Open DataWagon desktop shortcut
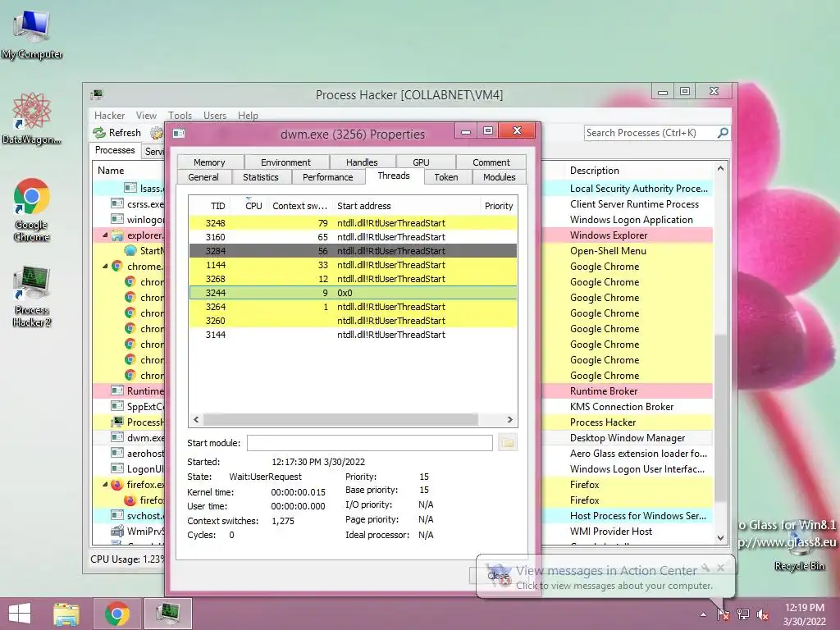This screenshot has height=630, width=840. tap(32, 118)
